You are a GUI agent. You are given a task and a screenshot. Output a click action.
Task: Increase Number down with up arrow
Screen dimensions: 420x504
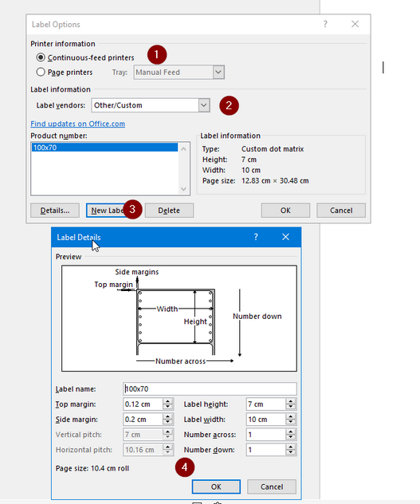click(x=291, y=447)
